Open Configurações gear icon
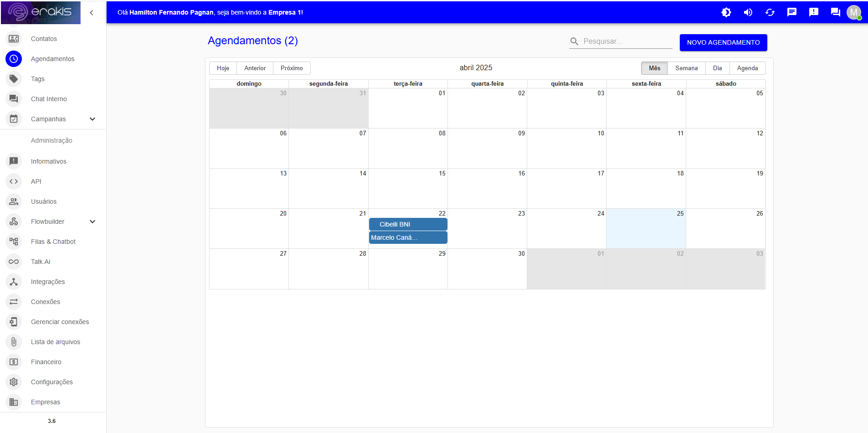 14,382
